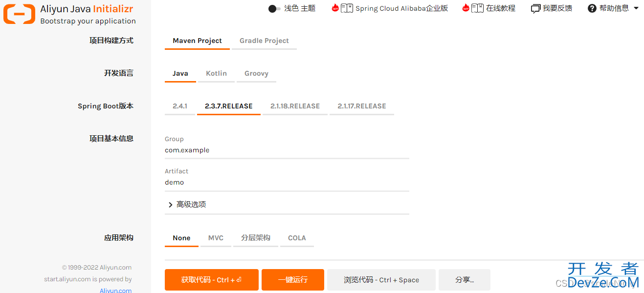The height and width of the screenshot is (293, 644).
Task: Click the help question mark icon
Action: [592, 8]
